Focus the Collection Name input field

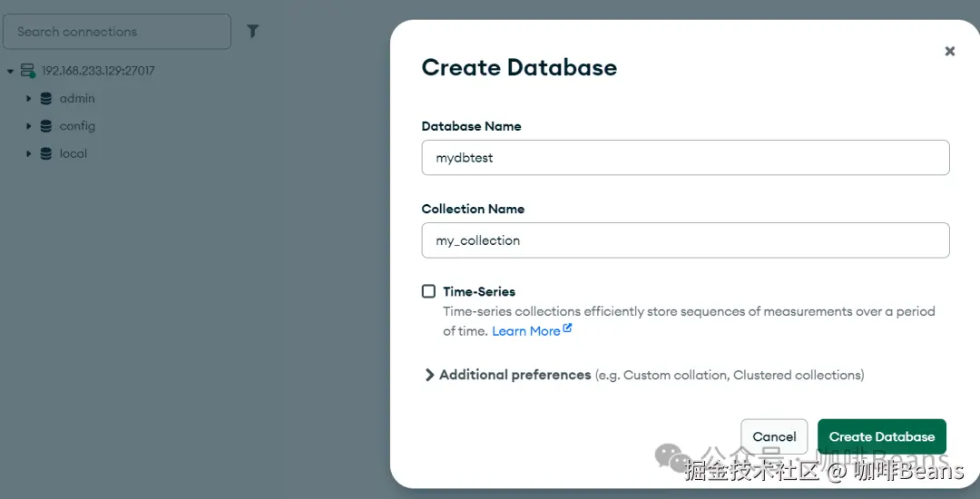[x=685, y=240]
